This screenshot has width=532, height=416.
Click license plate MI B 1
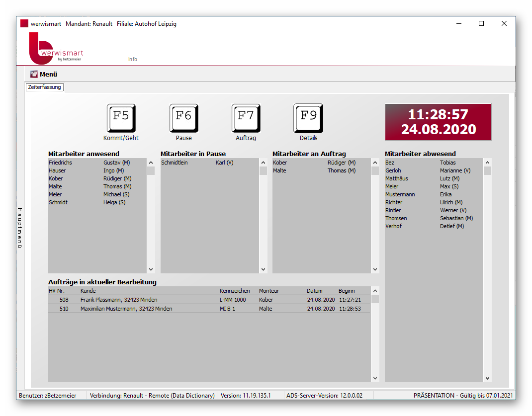click(227, 309)
